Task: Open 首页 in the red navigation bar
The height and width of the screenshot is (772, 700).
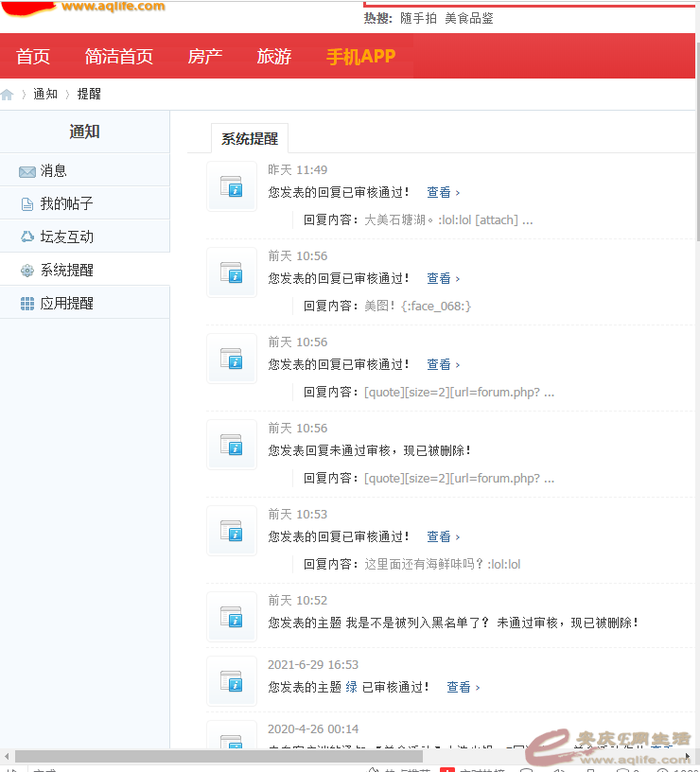Action: click(33, 57)
